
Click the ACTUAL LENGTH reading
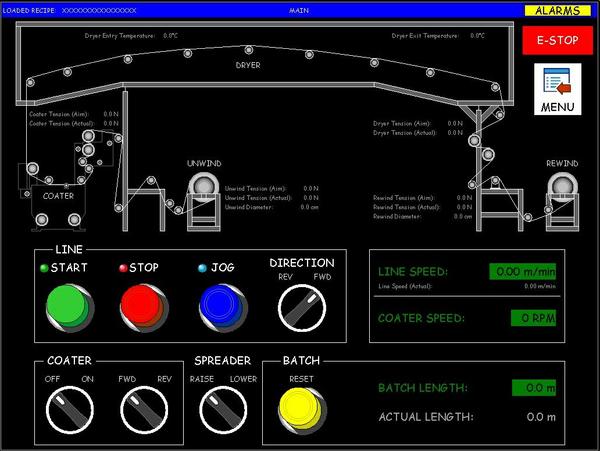pyautogui.click(x=541, y=417)
